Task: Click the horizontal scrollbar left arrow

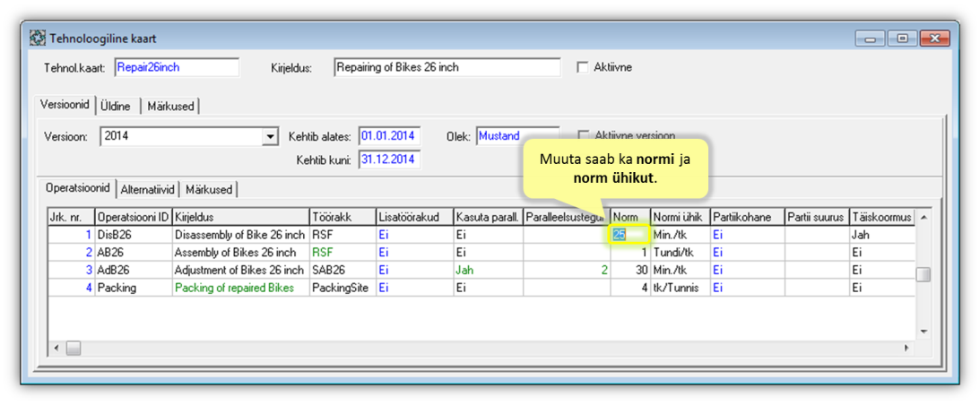Action: pos(56,348)
